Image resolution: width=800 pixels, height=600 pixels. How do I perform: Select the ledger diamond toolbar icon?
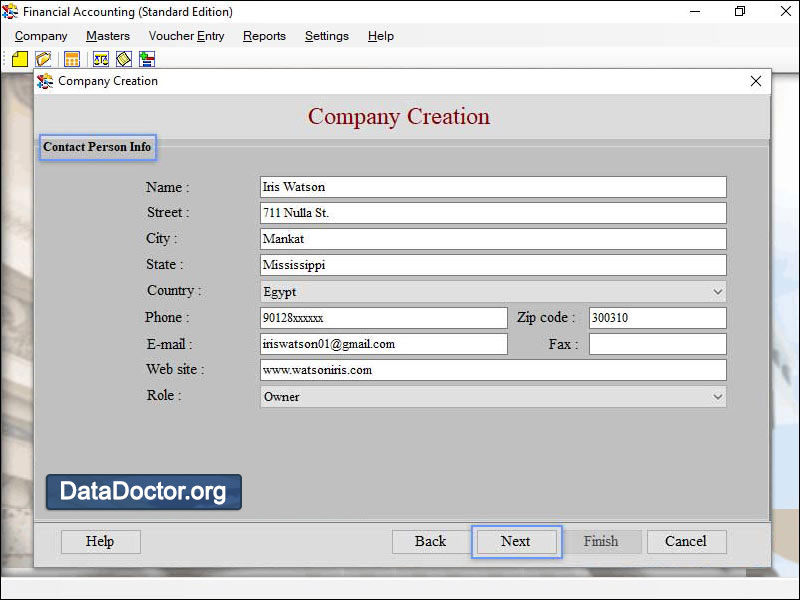coord(123,59)
